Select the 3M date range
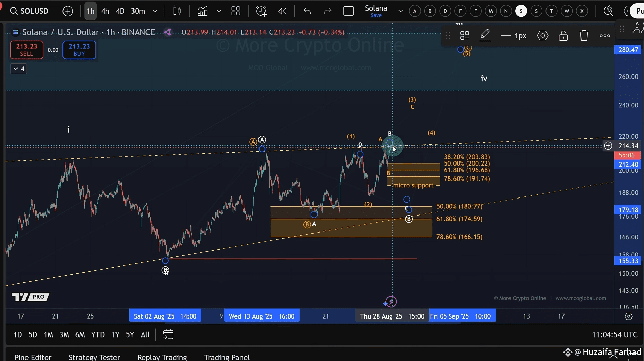644x361 pixels. coord(64,334)
